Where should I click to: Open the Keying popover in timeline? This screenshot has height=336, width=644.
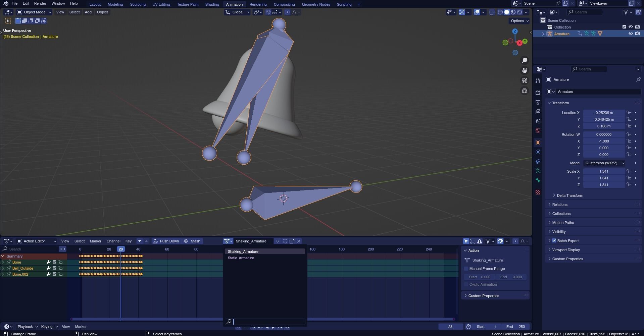[x=49, y=327]
